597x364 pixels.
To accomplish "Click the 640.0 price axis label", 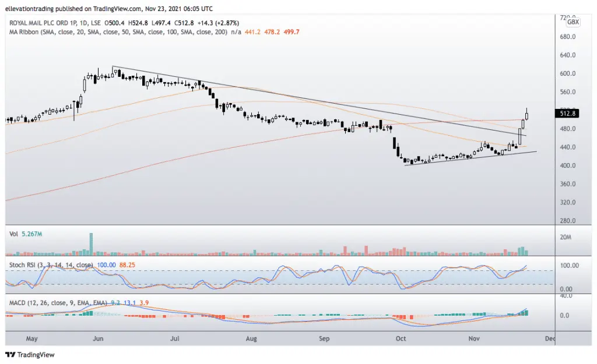I will 568,55.
